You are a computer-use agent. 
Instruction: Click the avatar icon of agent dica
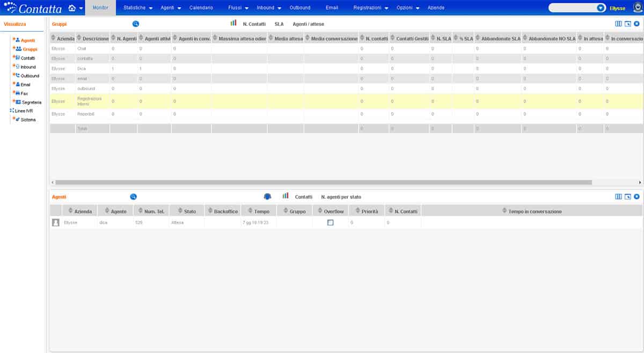(55, 222)
